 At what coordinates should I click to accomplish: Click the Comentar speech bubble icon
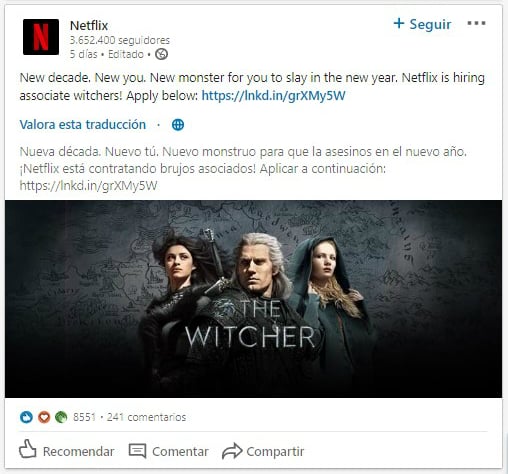(x=137, y=451)
